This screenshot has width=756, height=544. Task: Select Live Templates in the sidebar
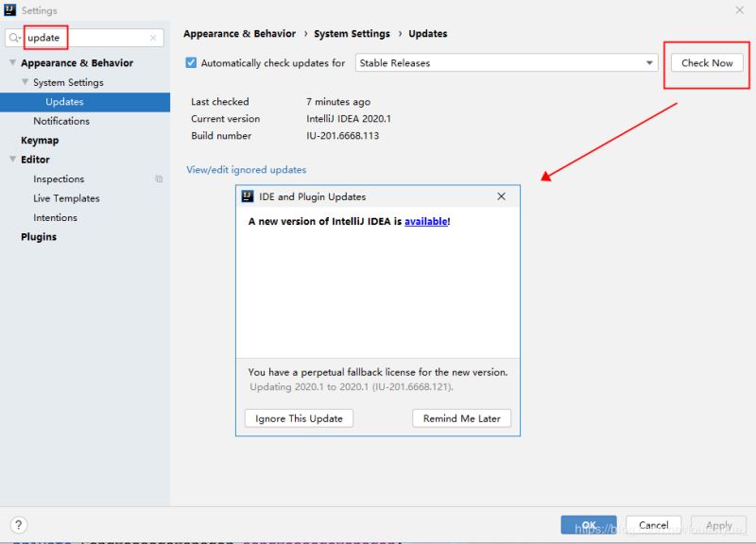tap(66, 198)
